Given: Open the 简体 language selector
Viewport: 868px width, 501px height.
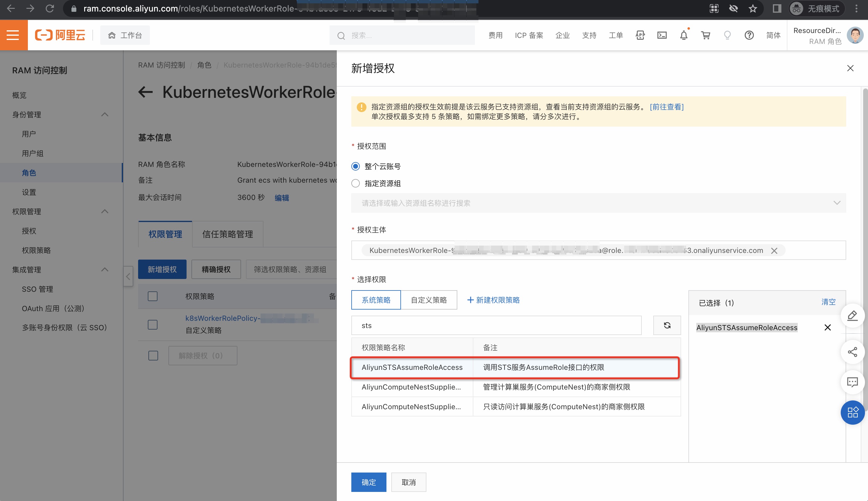Looking at the screenshot, I should coord(773,35).
